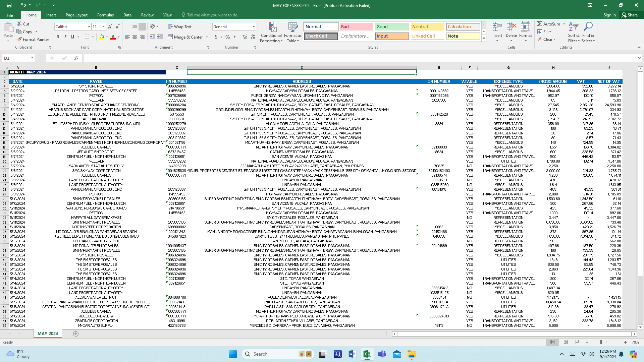The width and height of the screenshot is (644, 362).
Task: Toggle Bold formatting
Action: pos(58,37)
